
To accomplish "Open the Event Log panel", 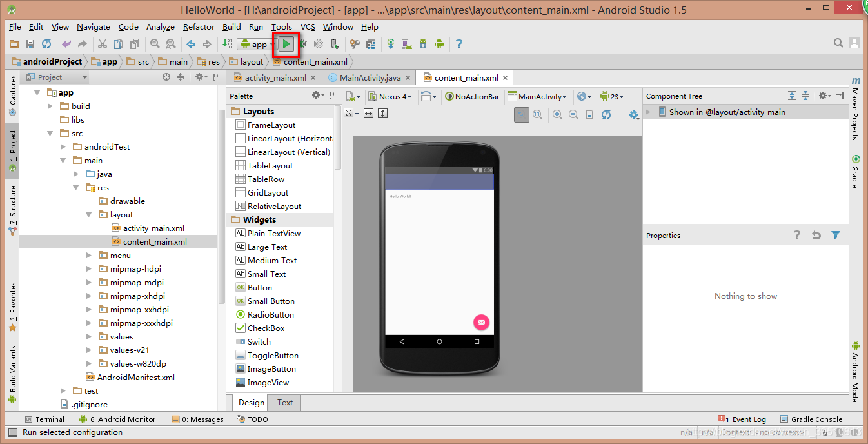I will pos(742,419).
